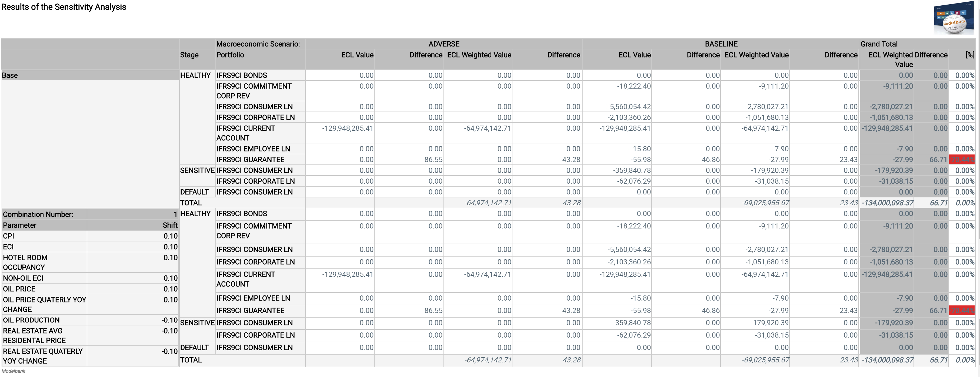
Task: Click the Parameter header in the left panel
Action: coord(20,225)
